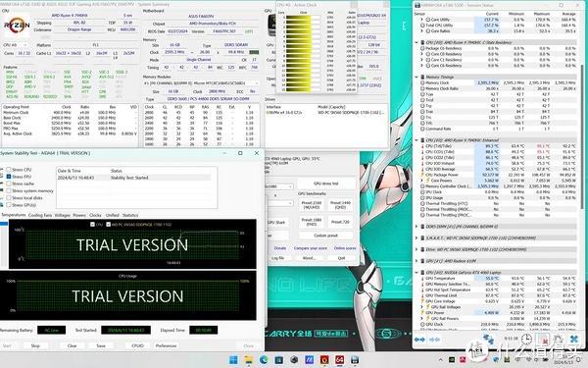Click the Stop button in AIDA64
This screenshot has height=368, width=588.
(x=35, y=345)
